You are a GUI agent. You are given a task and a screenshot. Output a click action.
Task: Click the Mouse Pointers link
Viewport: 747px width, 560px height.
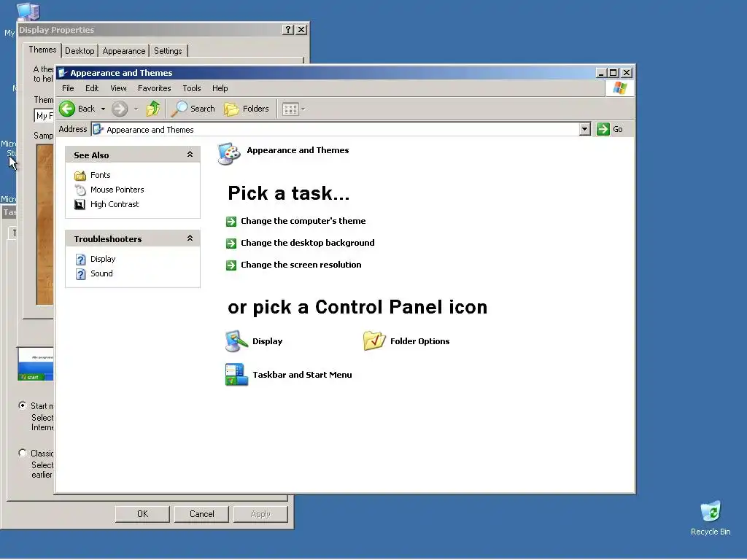[117, 190]
